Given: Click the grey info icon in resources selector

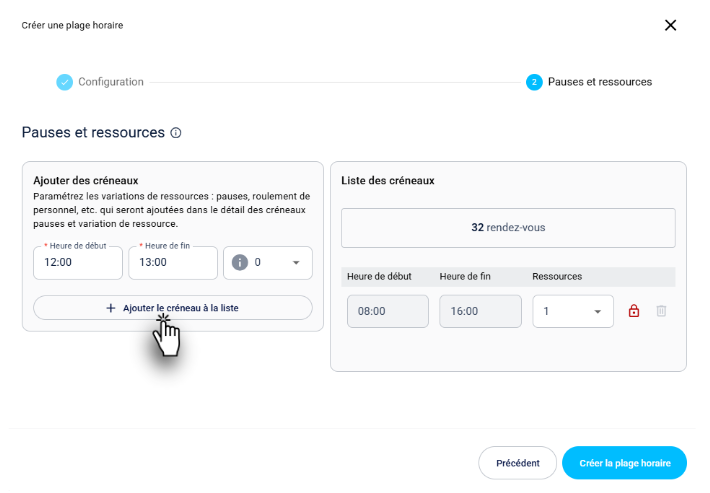Looking at the screenshot, I should coord(240,262).
